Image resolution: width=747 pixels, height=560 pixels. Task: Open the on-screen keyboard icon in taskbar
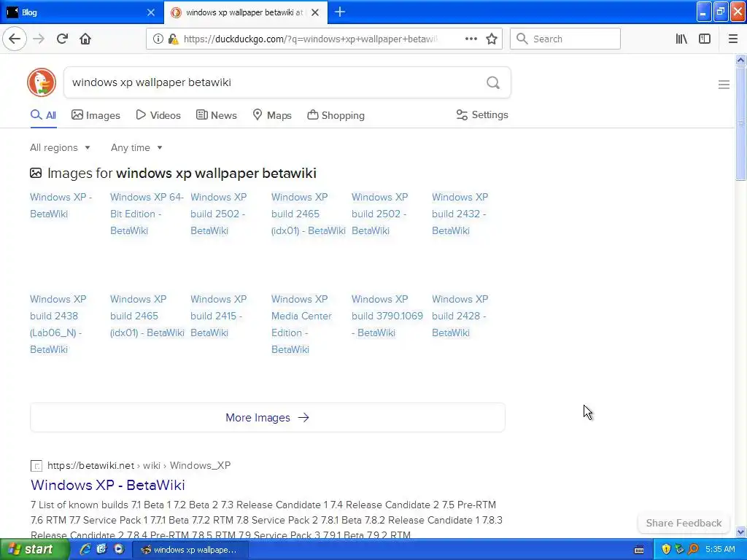click(x=639, y=550)
